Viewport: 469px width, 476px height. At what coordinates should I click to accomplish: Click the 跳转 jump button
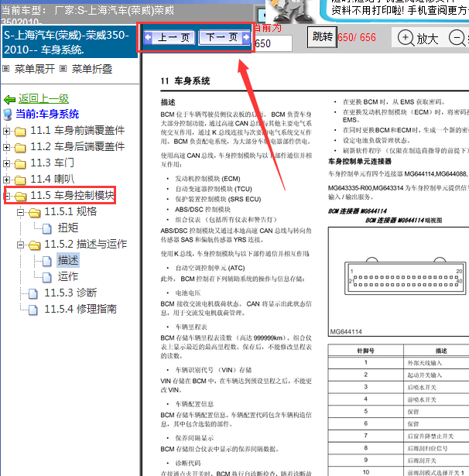pos(322,37)
